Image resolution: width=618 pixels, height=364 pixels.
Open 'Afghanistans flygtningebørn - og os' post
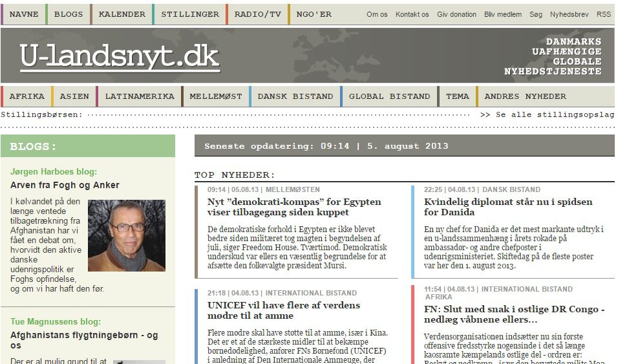(84, 340)
